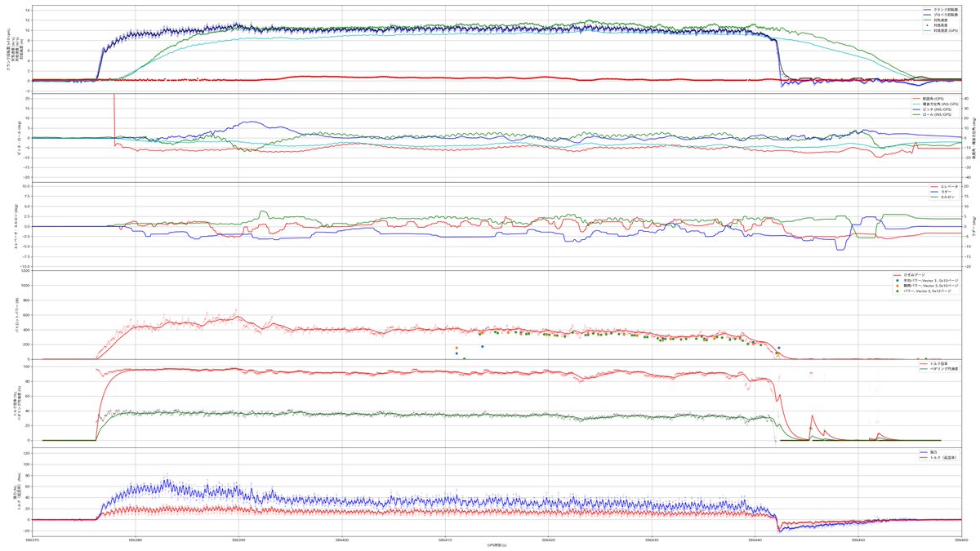Click the x-axis tick 596400
Screen dimensions: 980x551
click(x=342, y=539)
